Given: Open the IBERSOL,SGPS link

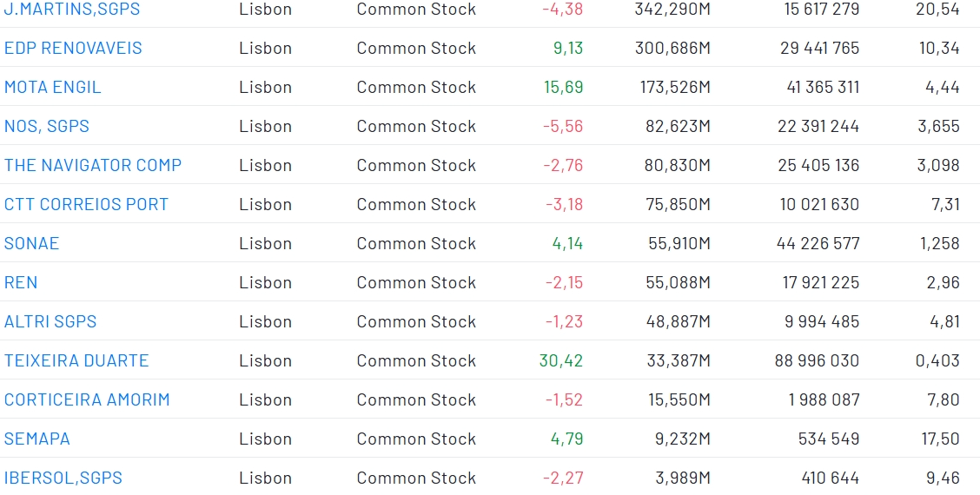Looking at the screenshot, I should (x=63, y=478).
